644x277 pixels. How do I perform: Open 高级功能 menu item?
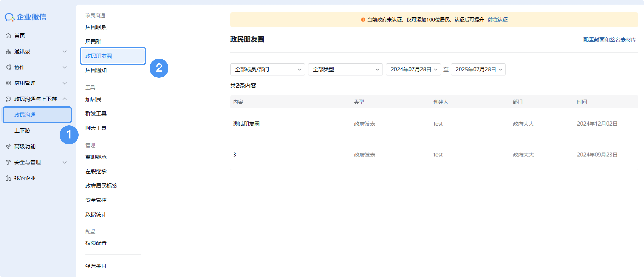[x=25, y=146]
